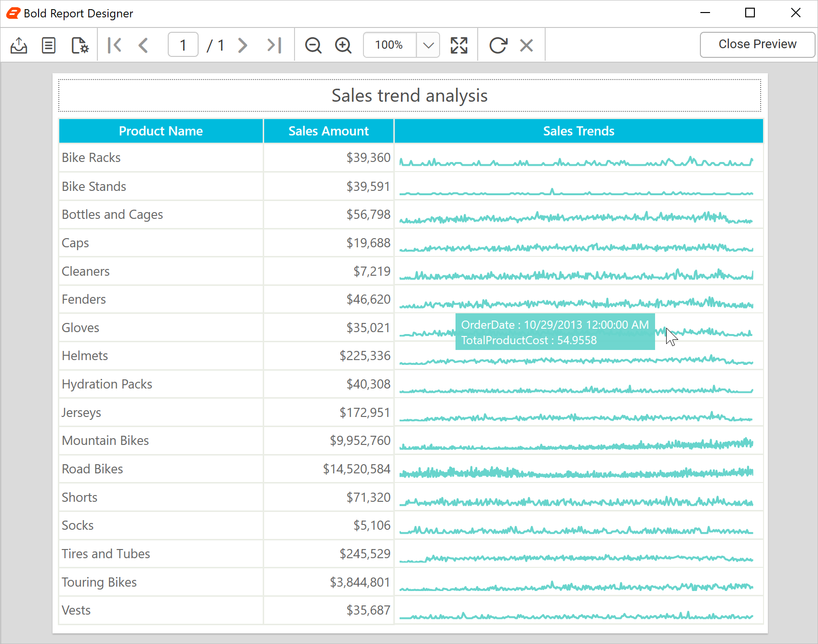Click the Socks sparkline chart
818x644 pixels.
pyautogui.click(x=577, y=530)
